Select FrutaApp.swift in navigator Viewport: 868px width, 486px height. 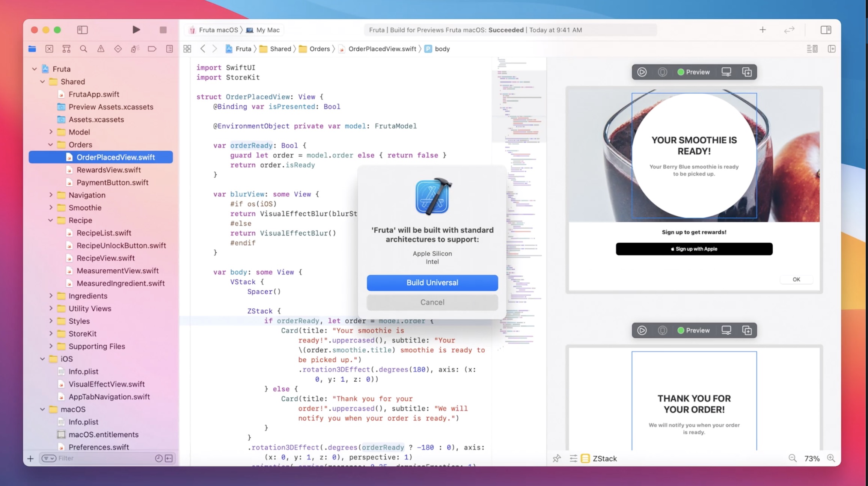click(x=101, y=94)
